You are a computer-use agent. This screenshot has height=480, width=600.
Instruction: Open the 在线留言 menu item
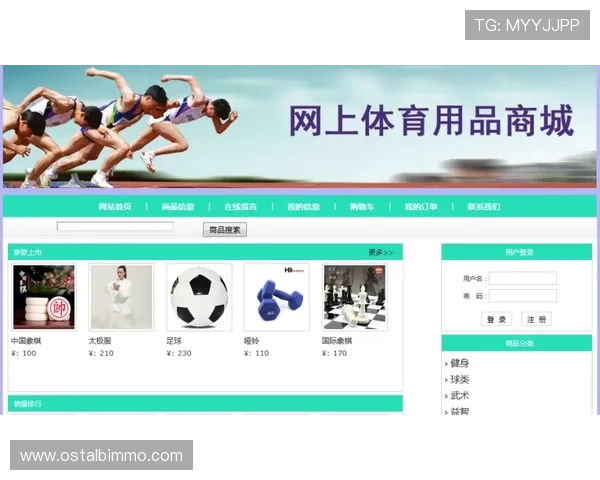[240, 207]
